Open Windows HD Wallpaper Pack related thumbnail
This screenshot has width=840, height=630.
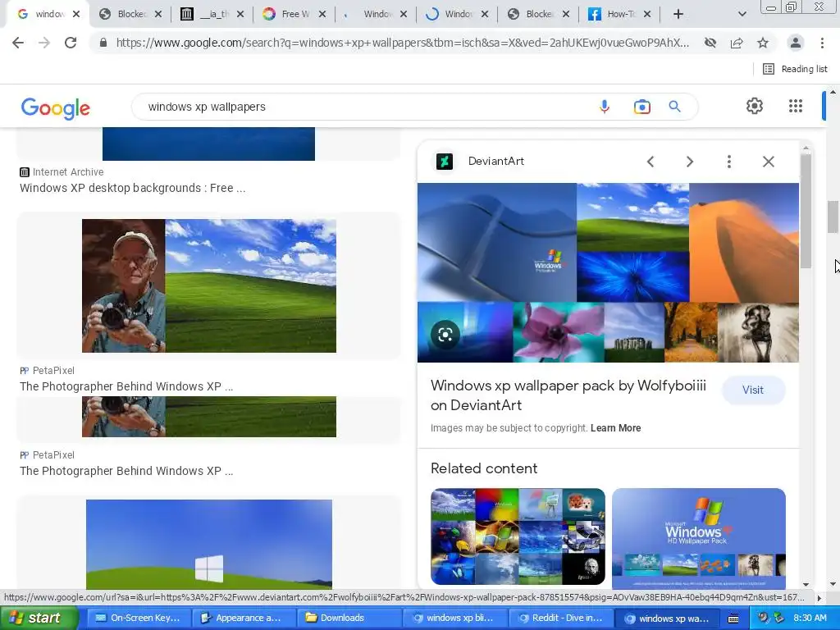[699, 538]
